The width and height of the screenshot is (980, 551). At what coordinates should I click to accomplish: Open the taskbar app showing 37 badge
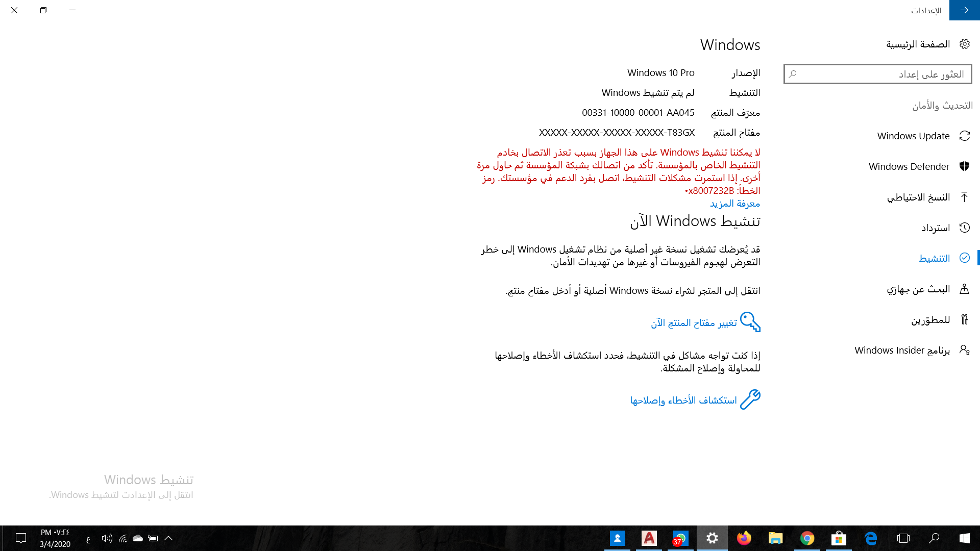680,538
